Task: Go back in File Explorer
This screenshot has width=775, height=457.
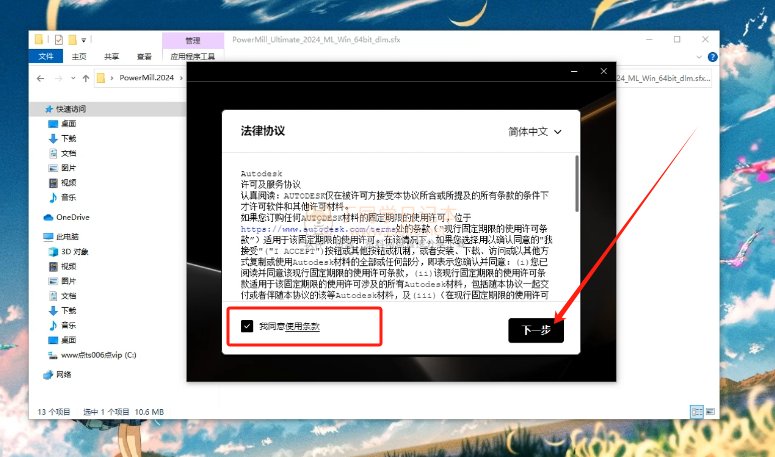Action: (41, 78)
